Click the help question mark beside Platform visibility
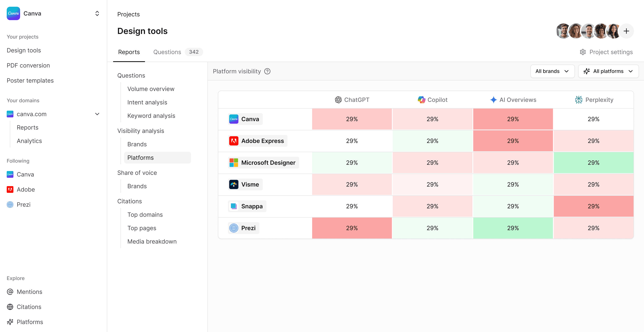The image size is (644, 332). coord(267,71)
